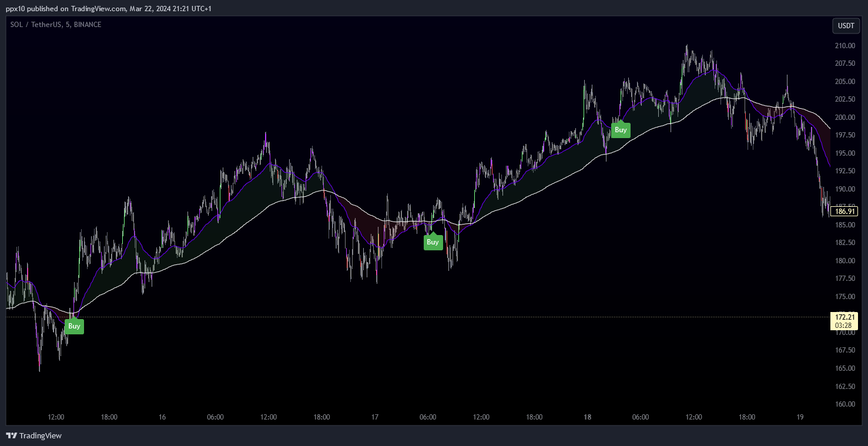Click the 190.00 price axis label

coord(844,189)
